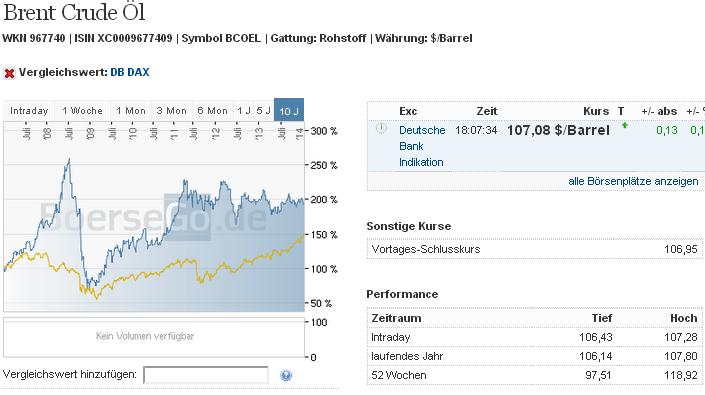Click the green up arrow trend indicator
Viewport: 705px width, 395px height.
[x=625, y=126]
